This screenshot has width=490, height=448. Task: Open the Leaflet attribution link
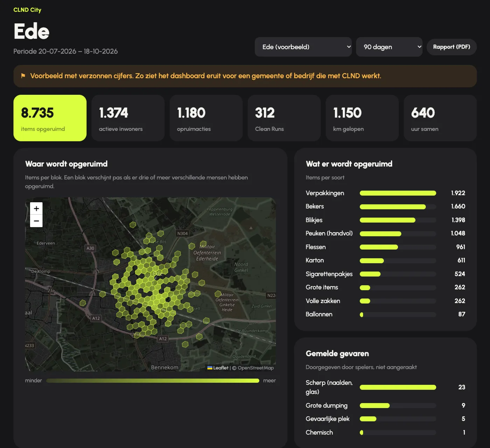(x=218, y=368)
